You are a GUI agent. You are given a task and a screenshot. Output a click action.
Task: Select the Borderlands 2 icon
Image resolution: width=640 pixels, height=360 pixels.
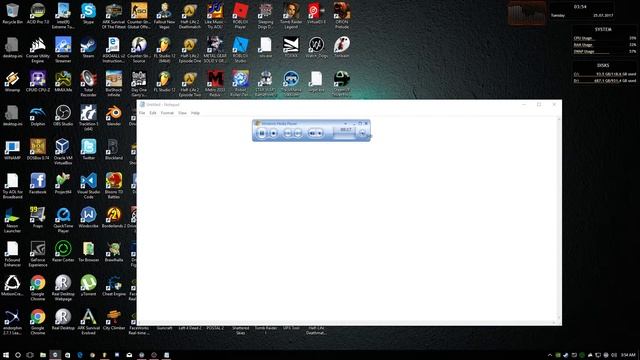(113, 218)
